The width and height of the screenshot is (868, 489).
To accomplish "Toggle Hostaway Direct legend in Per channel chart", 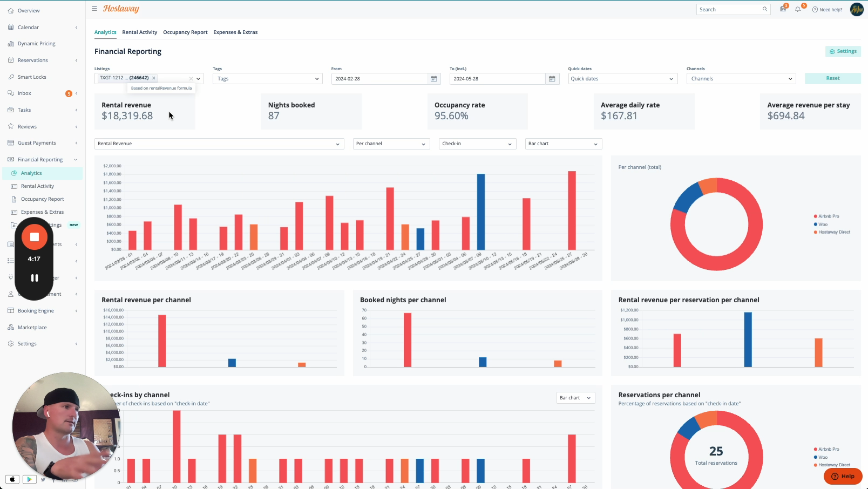I will click(x=833, y=232).
